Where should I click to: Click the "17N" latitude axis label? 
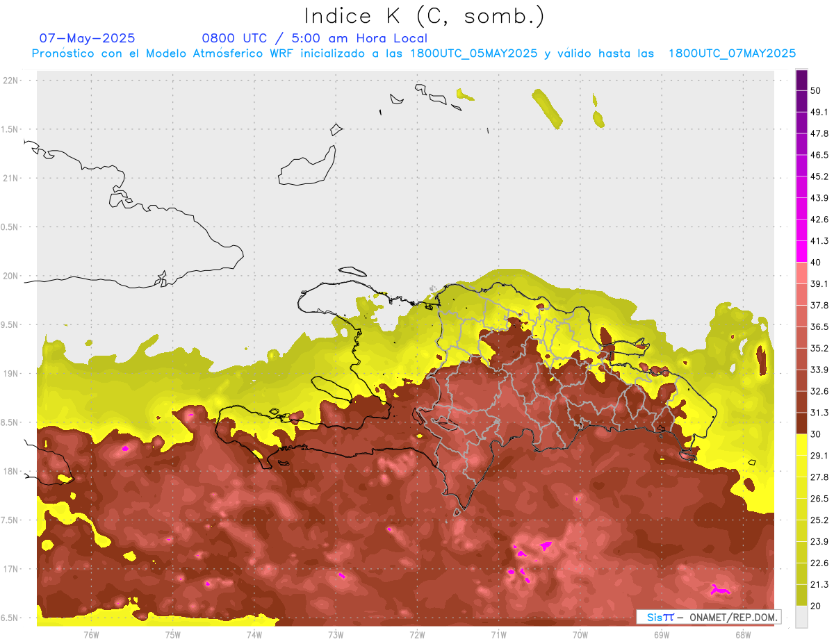point(10,570)
